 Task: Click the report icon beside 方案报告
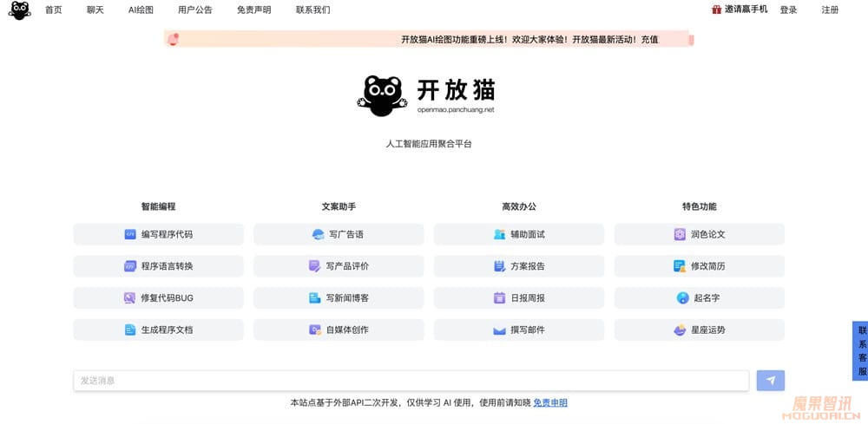(x=499, y=266)
